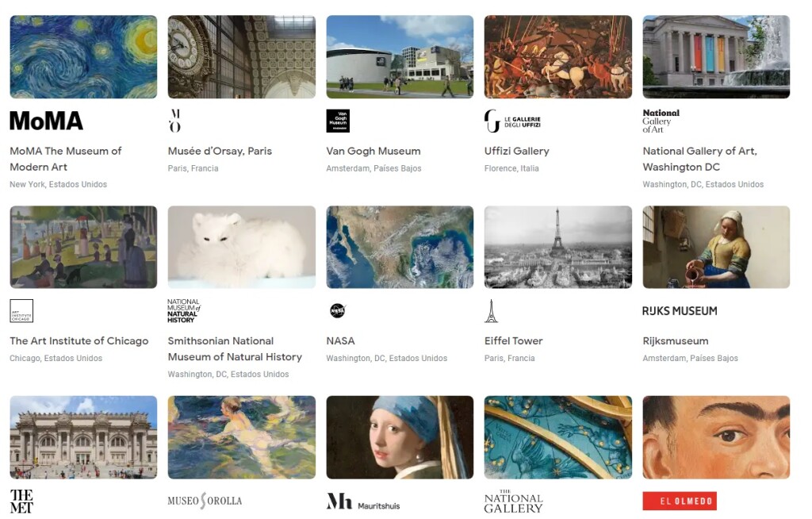Click Paris, Francia under Eiffel Tower
The width and height of the screenshot is (812, 519).
[x=510, y=358]
